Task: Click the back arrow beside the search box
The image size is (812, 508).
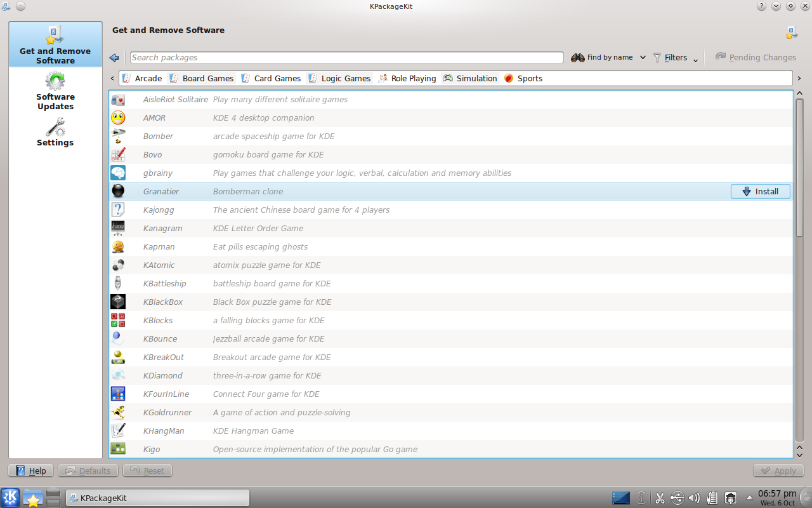Action: coord(114,58)
